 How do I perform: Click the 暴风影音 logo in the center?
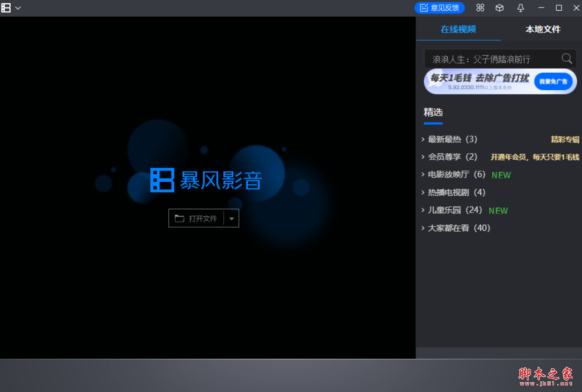tap(206, 180)
